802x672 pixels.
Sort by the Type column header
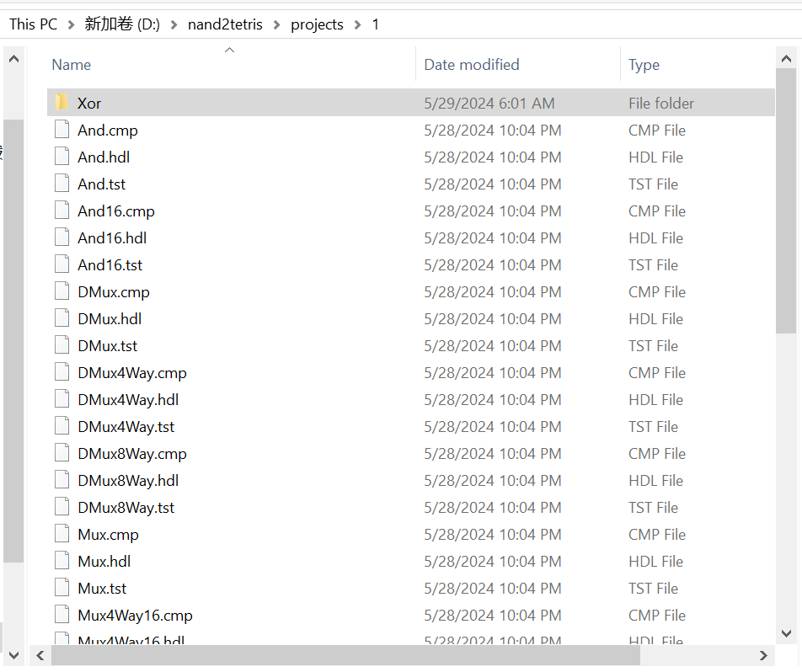[x=644, y=65]
